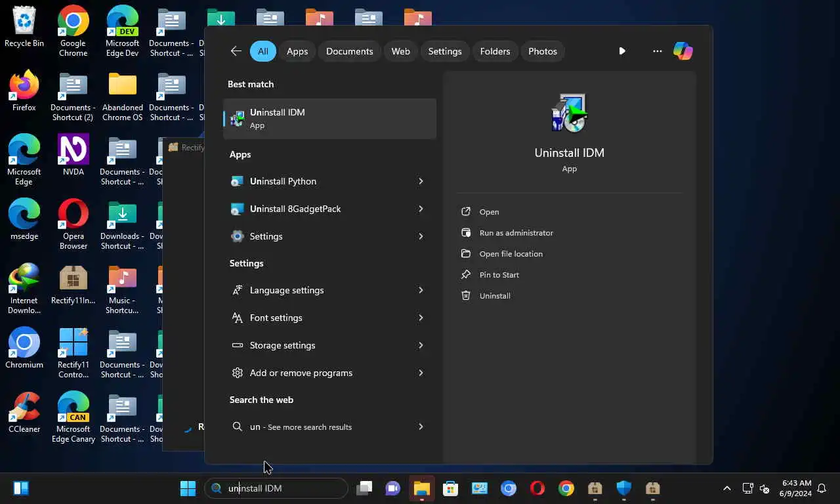The image size is (840, 504).
Task: Open Copilot icon in search panel
Action: tap(682, 51)
